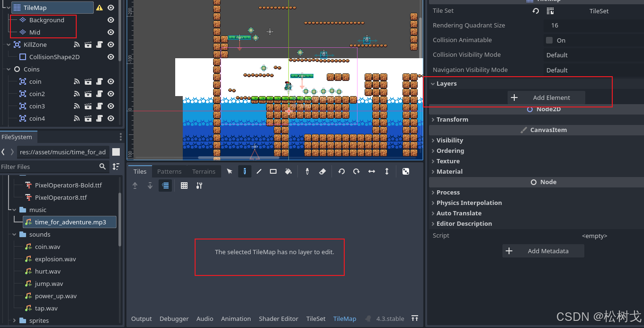Collapse the Coins node tree
The width and height of the screenshot is (644, 328).
9,69
